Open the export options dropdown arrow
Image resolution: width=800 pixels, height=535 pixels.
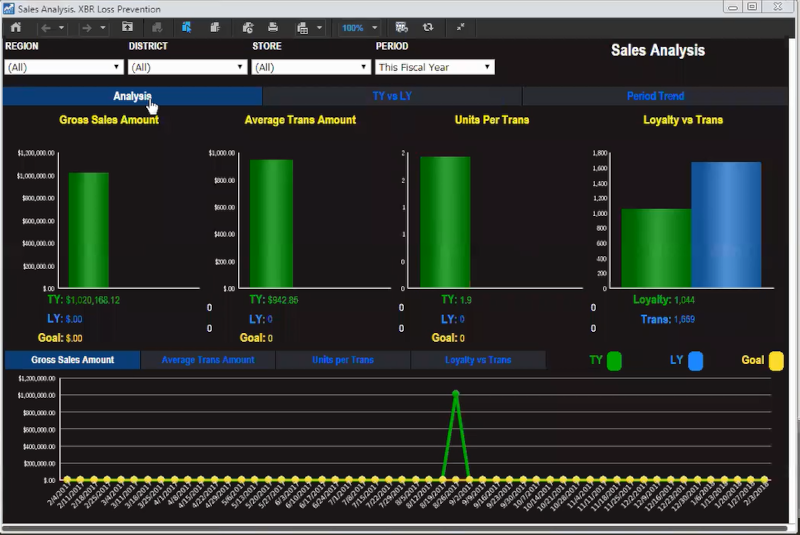click(319, 28)
